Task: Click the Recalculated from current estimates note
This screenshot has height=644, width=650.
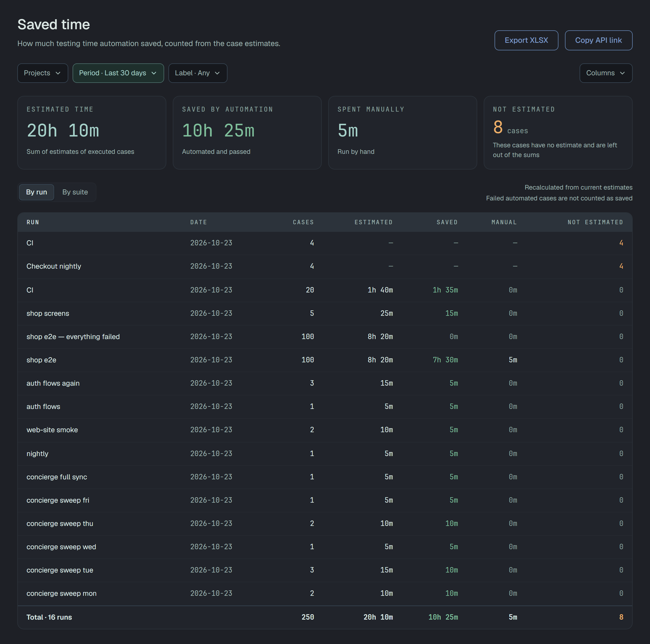Action: coord(578,187)
